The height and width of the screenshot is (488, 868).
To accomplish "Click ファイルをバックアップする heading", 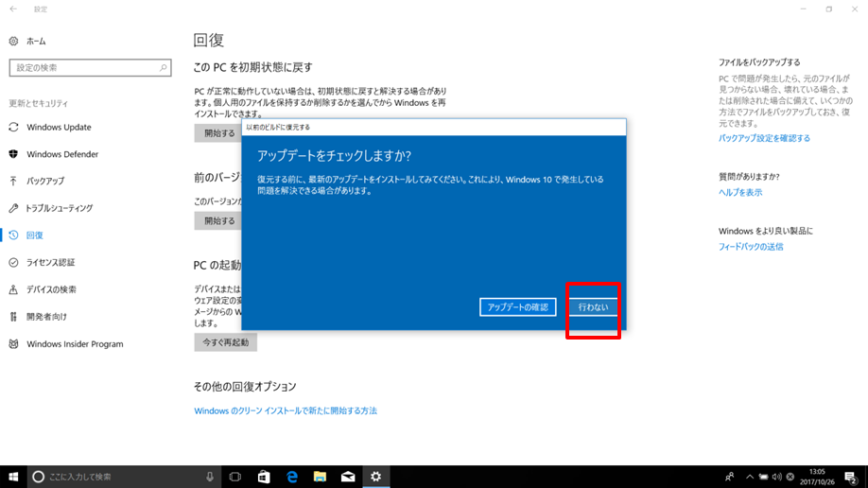I will click(759, 62).
